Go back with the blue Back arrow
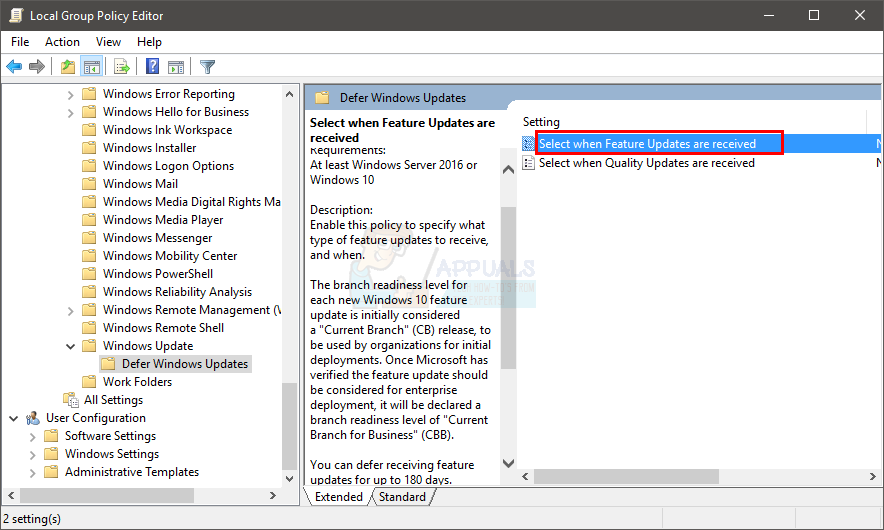 pos(14,67)
